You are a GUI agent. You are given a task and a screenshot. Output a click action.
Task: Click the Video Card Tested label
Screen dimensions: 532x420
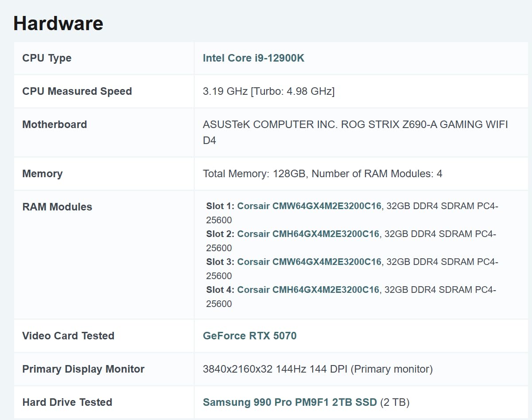point(68,336)
